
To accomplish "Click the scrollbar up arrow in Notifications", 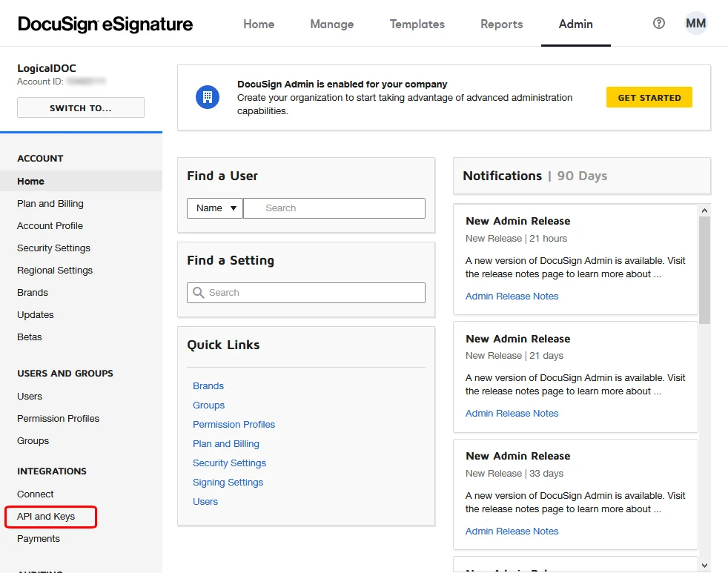I will pos(704,210).
